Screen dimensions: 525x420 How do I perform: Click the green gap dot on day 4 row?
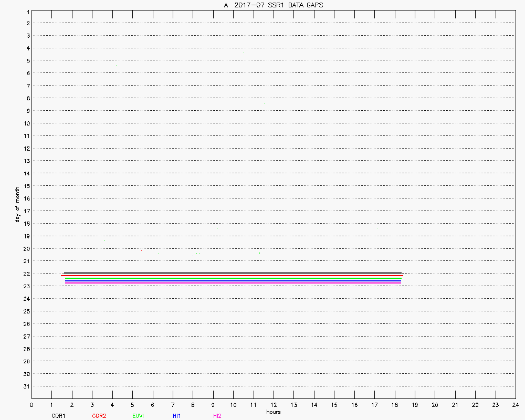(244, 53)
